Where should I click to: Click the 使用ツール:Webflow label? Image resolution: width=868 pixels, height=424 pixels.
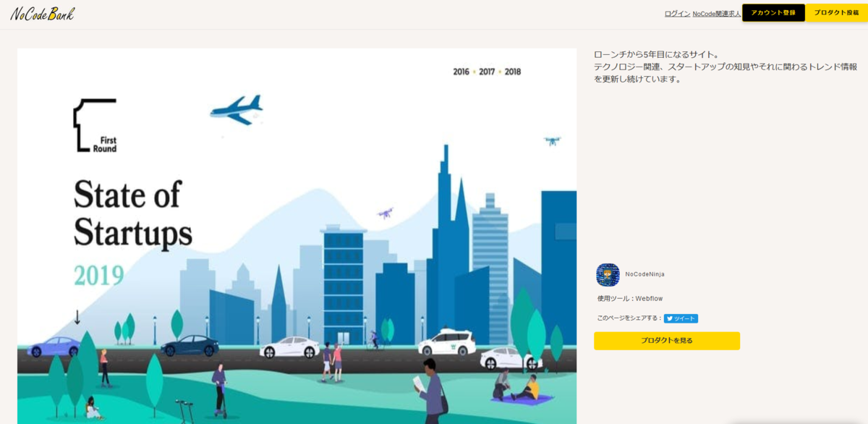(x=630, y=298)
